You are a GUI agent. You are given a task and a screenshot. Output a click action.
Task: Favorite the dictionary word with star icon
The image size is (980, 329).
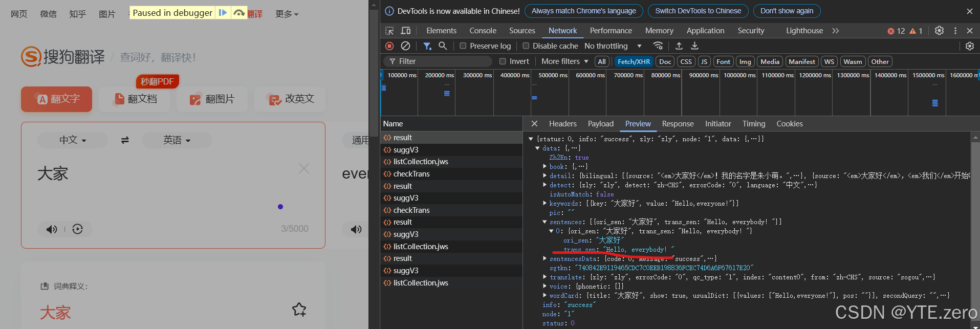299,309
